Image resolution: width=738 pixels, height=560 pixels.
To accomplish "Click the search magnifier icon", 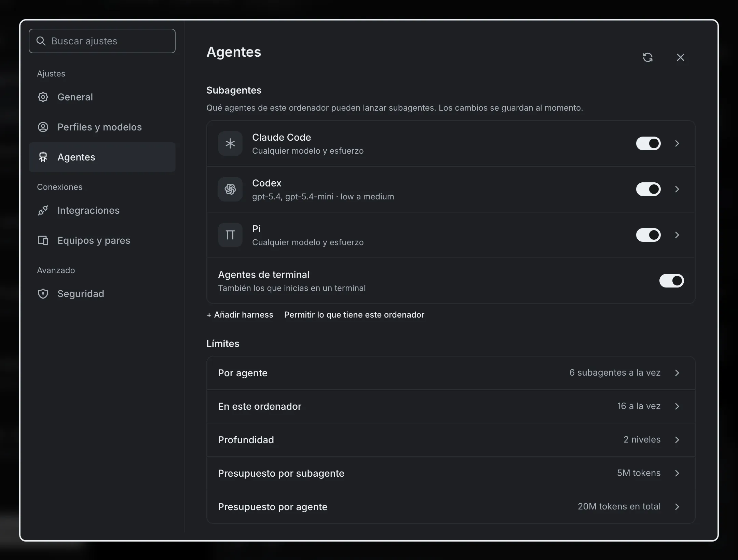I will [x=41, y=41].
